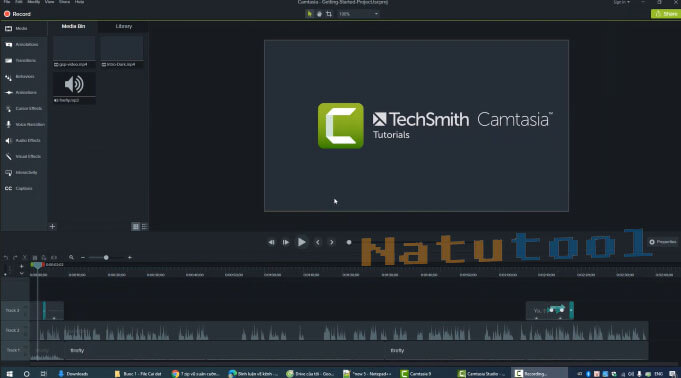Viewport: 681px width, 378px height.
Task: Open the Cursor Effects panel
Action: tap(23, 109)
